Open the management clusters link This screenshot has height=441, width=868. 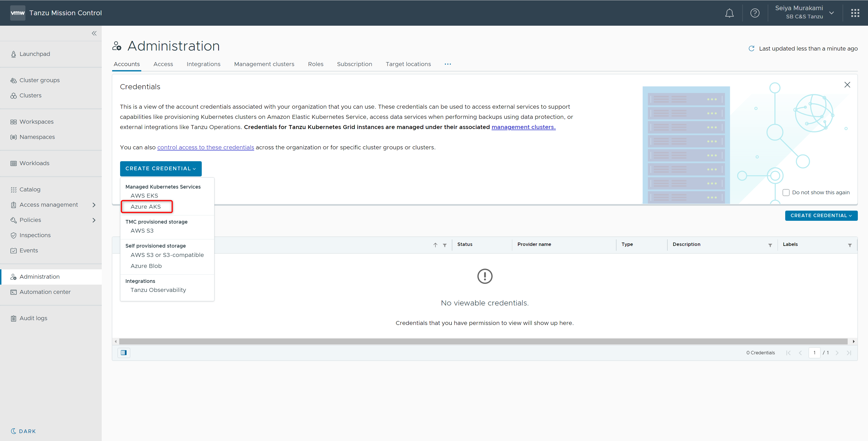pyautogui.click(x=523, y=127)
